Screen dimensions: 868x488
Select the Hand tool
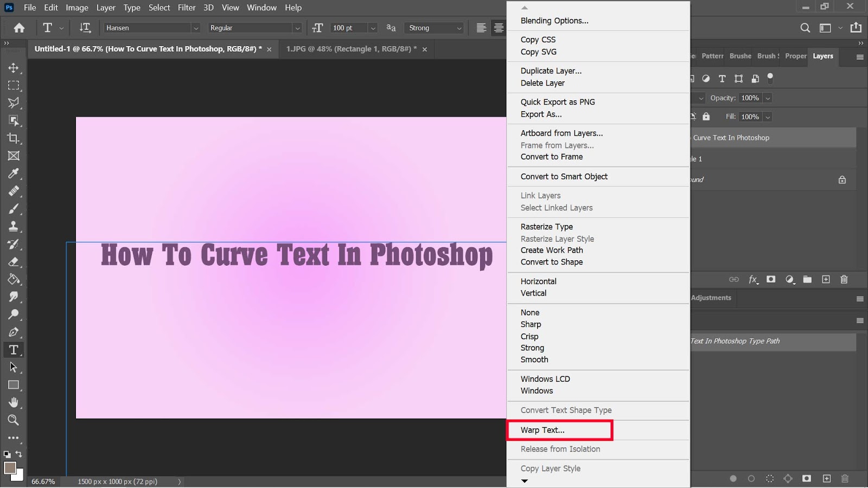coord(14,402)
